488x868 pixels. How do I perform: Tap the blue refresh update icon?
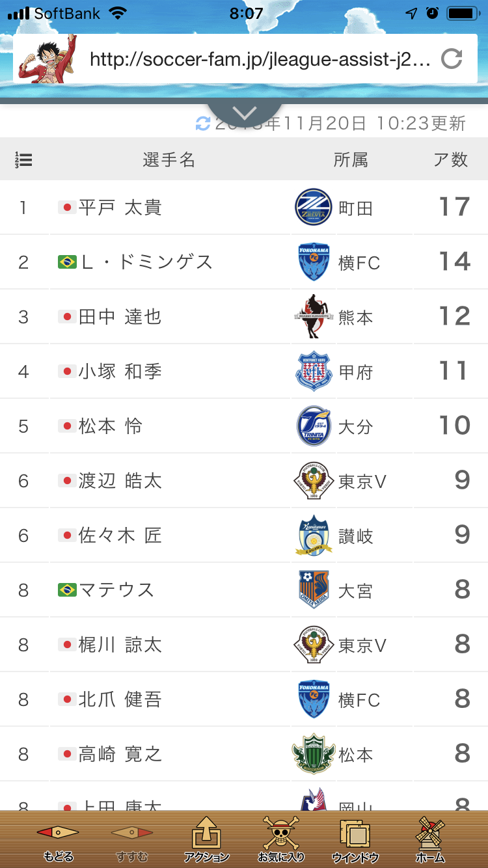(204, 123)
